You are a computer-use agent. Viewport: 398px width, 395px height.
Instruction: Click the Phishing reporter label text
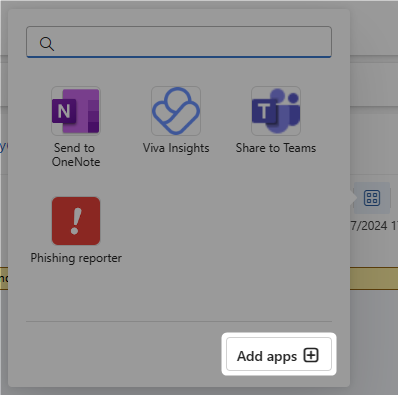pyautogui.click(x=76, y=258)
